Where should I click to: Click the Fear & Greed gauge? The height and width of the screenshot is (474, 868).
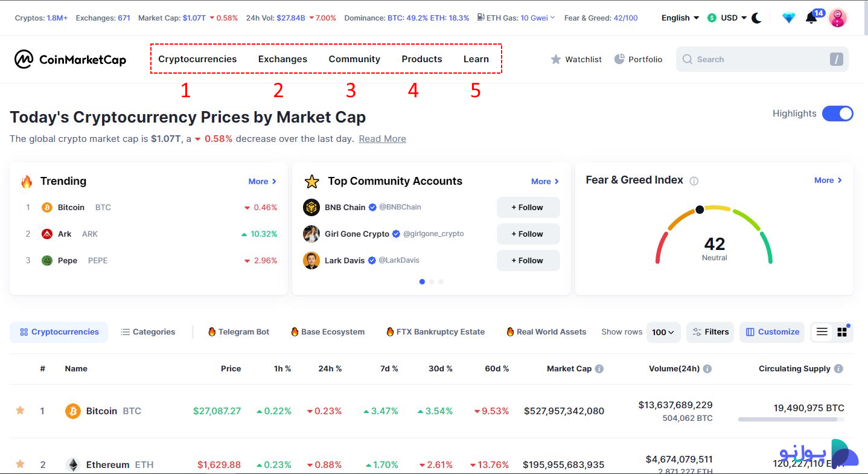[714, 234]
